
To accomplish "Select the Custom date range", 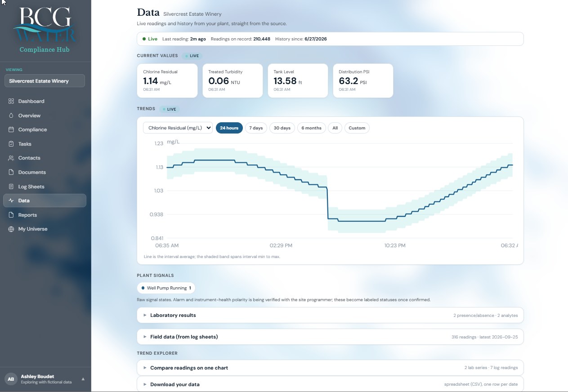I will tap(357, 128).
